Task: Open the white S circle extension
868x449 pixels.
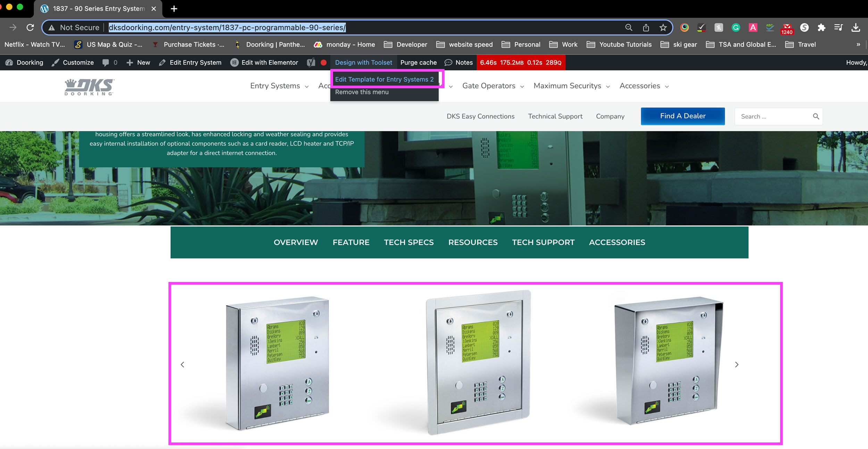Action: [804, 27]
